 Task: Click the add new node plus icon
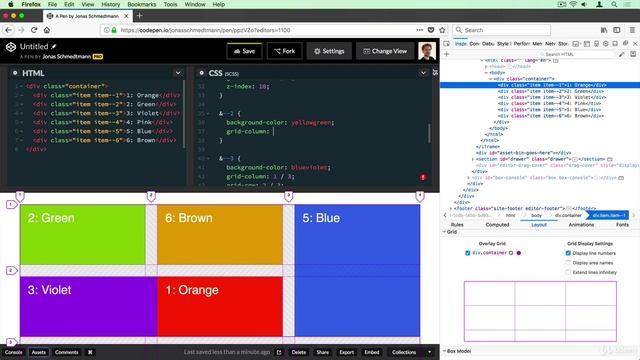tap(447, 54)
